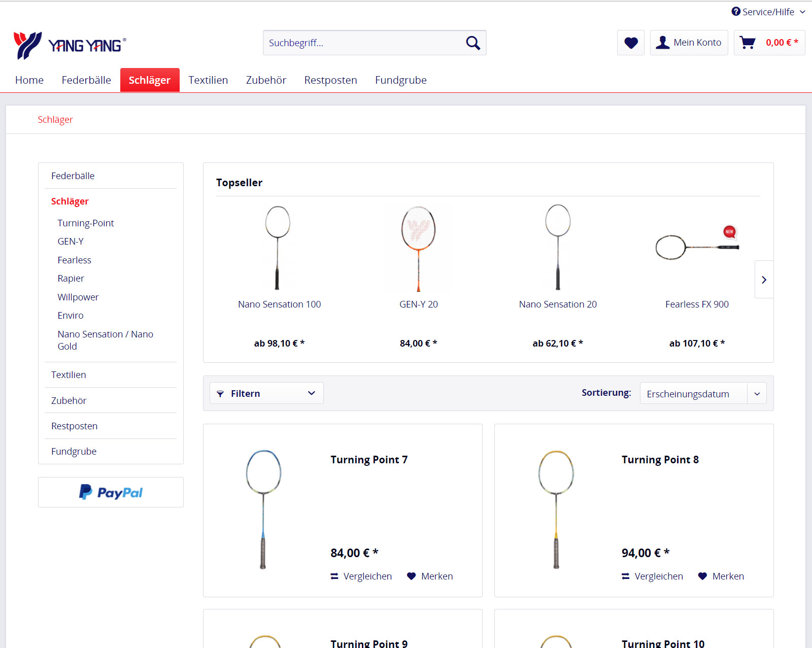Image resolution: width=812 pixels, height=648 pixels.
Task: Expand the Filtern dropdown
Action: pyautogui.click(x=266, y=393)
